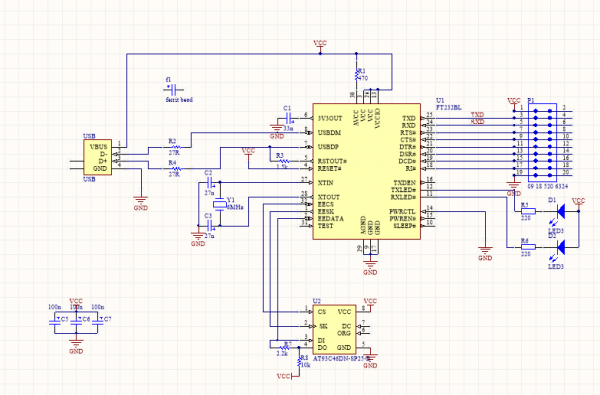The height and width of the screenshot is (395, 600).
Task: Click GND symbol below capacitor C1
Action: pyautogui.click(x=277, y=132)
